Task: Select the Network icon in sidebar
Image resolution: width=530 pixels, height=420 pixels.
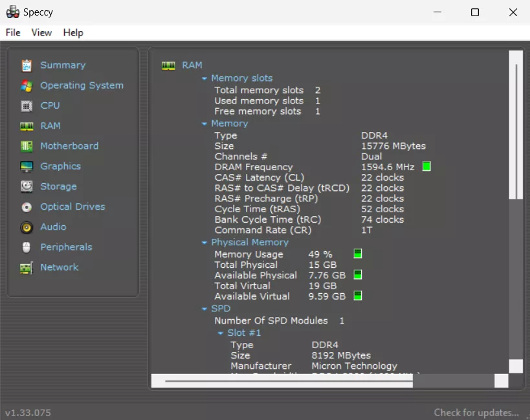Action: (x=27, y=267)
